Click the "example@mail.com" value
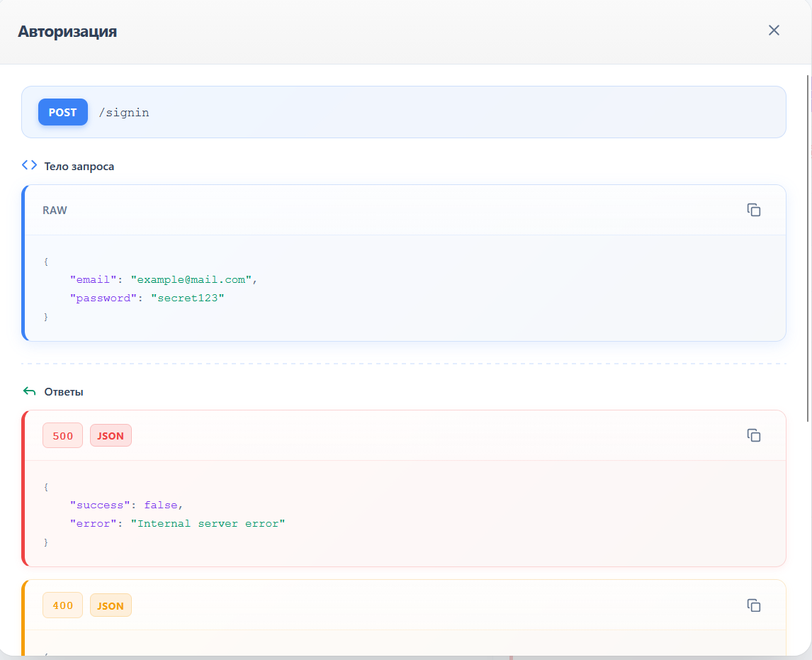Screen dimensions: 812x660 191,280
